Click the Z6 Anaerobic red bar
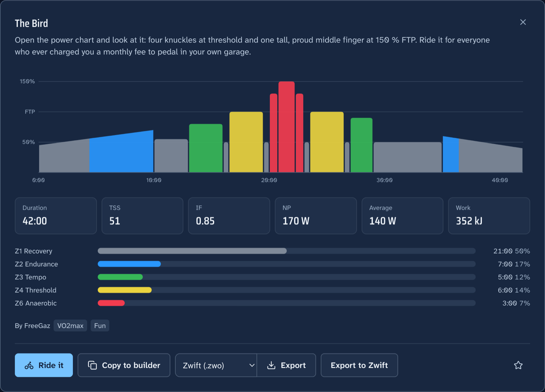 pyautogui.click(x=111, y=303)
